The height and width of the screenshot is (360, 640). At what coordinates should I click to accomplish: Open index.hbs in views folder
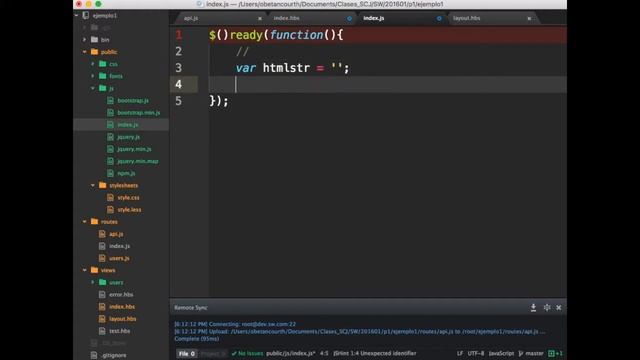(x=122, y=307)
